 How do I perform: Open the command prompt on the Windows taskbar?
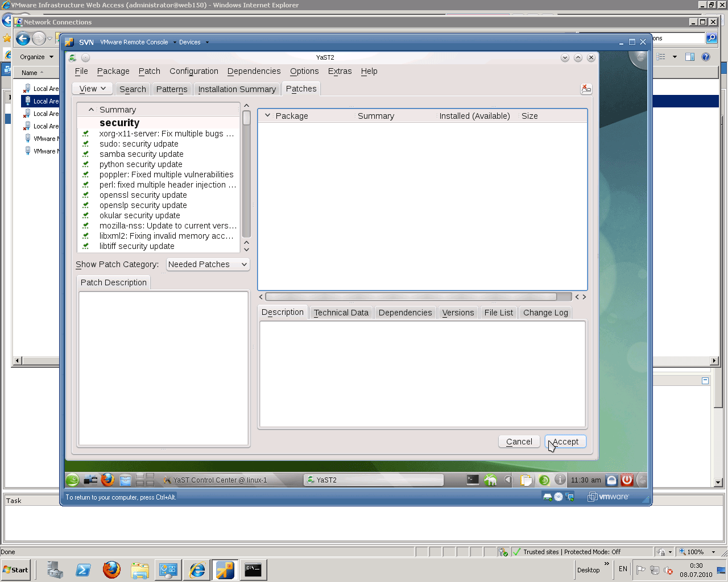pos(253,569)
